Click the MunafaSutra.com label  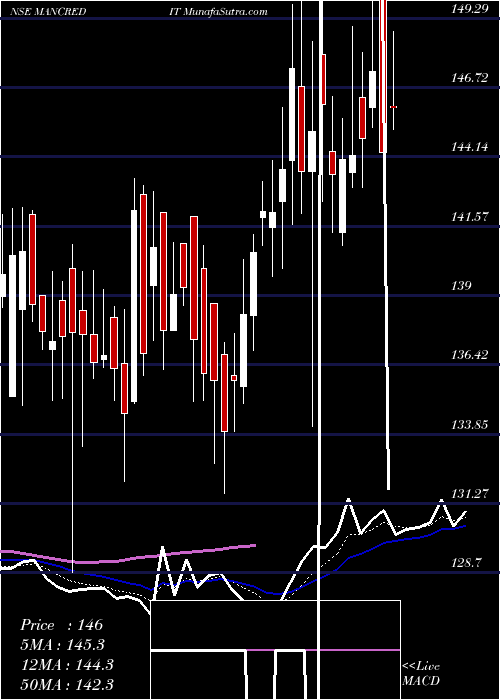tap(225, 11)
